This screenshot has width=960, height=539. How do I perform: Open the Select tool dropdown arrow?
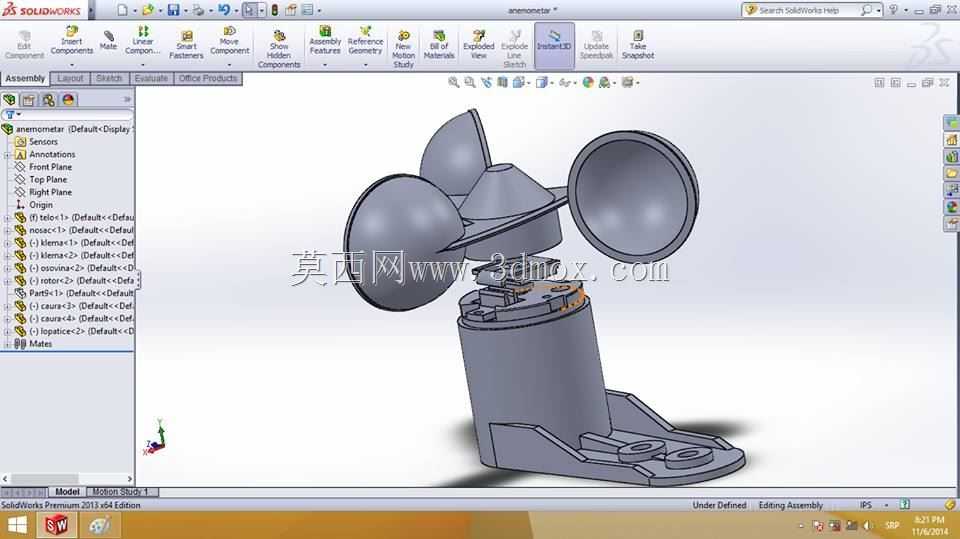coord(261,10)
